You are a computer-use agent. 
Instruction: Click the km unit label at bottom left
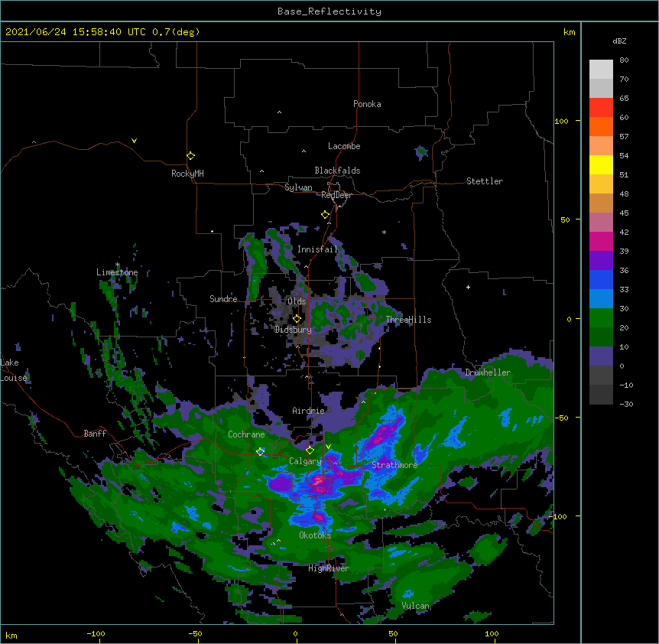click(x=11, y=635)
